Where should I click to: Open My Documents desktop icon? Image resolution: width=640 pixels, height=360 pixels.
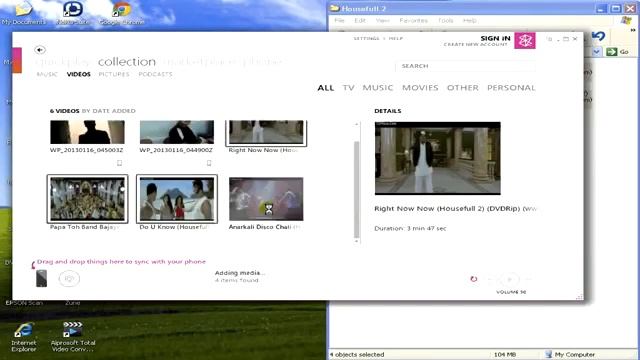(23, 13)
